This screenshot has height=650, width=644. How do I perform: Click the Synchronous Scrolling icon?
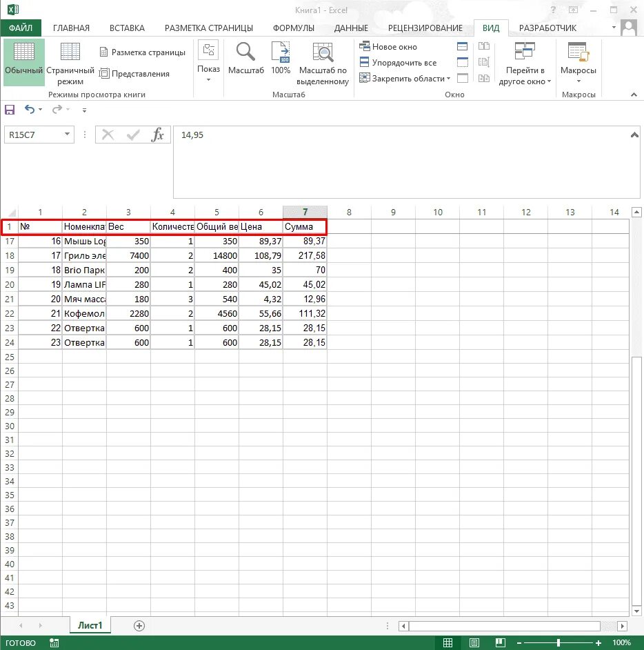point(484,62)
